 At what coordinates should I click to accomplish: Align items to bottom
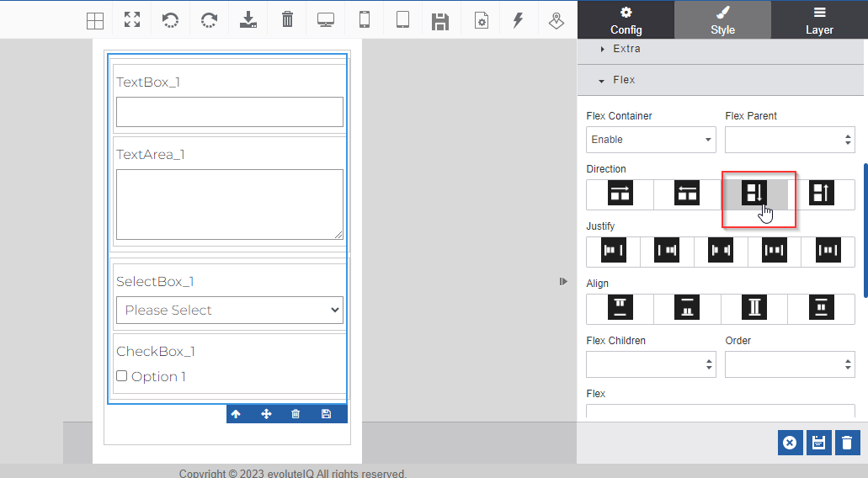point(687,307)
